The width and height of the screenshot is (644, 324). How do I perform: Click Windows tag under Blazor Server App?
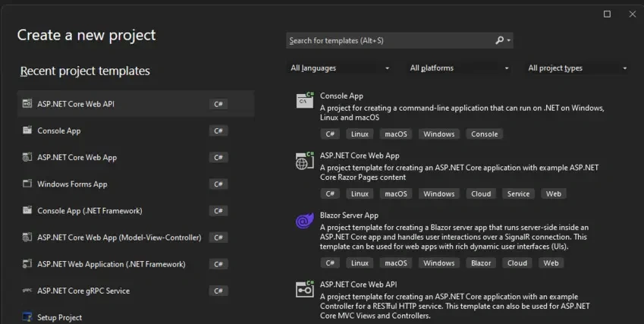click(x=438, y=263)
